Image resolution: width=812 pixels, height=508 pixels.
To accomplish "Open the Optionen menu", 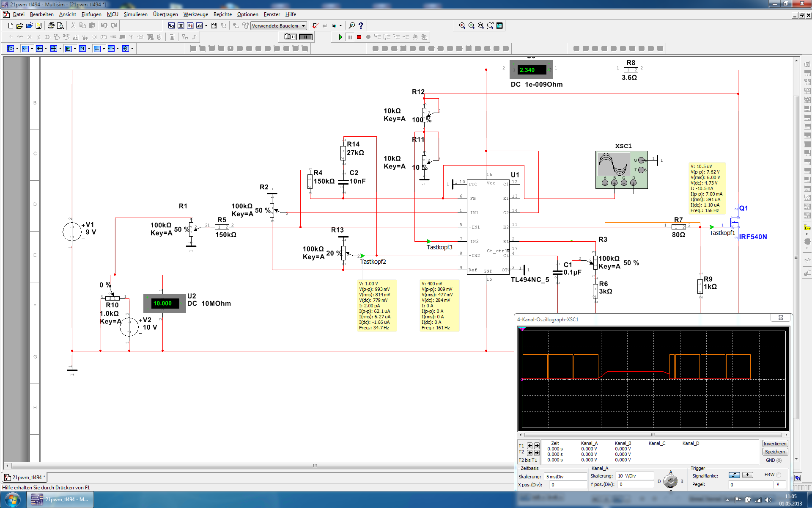I will point(247,14).
